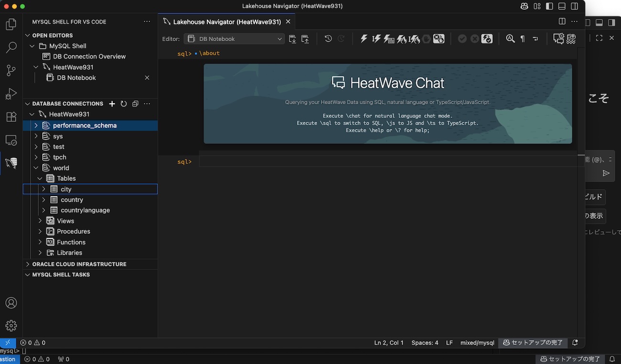
Task: Expand the countrylanguage table chevron
Action: (x=44, y=210)
